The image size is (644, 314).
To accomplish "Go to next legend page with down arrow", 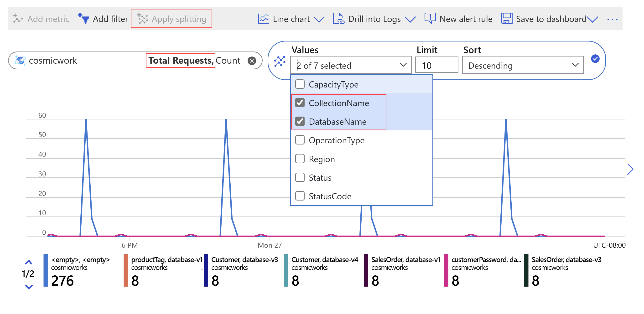I will pos(29,287).
